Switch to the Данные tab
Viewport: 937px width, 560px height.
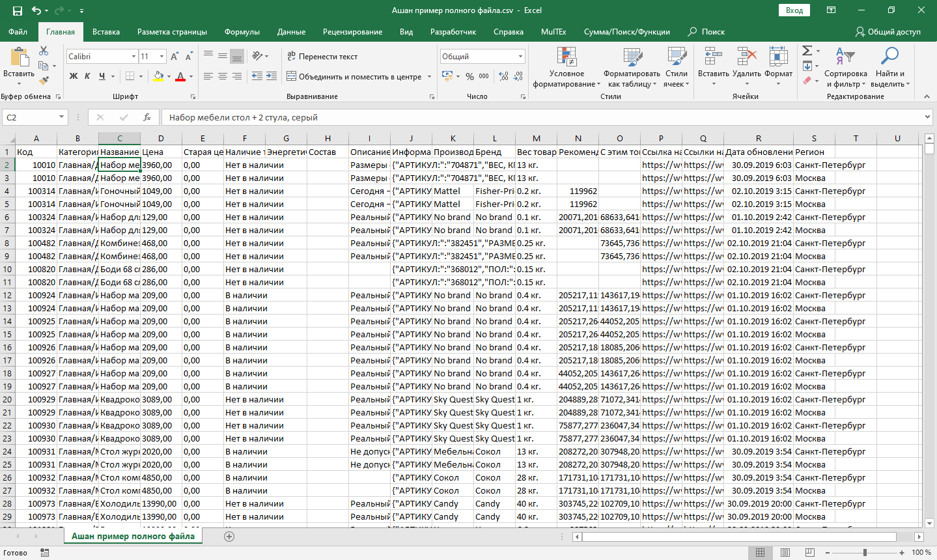(291, 32)
